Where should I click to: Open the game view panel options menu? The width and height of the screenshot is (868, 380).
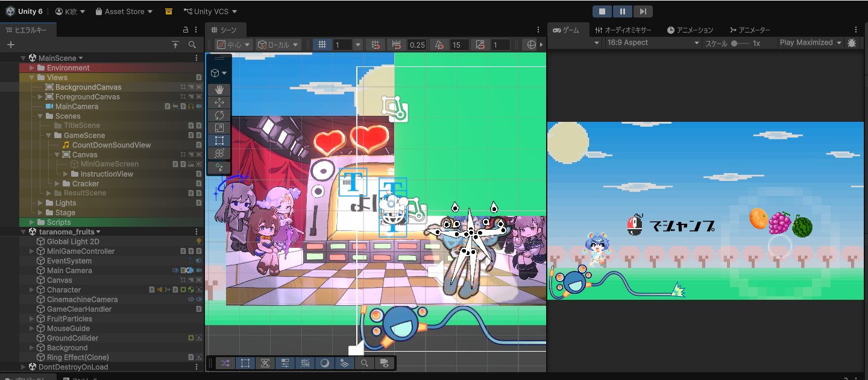(x=856, y=30)
